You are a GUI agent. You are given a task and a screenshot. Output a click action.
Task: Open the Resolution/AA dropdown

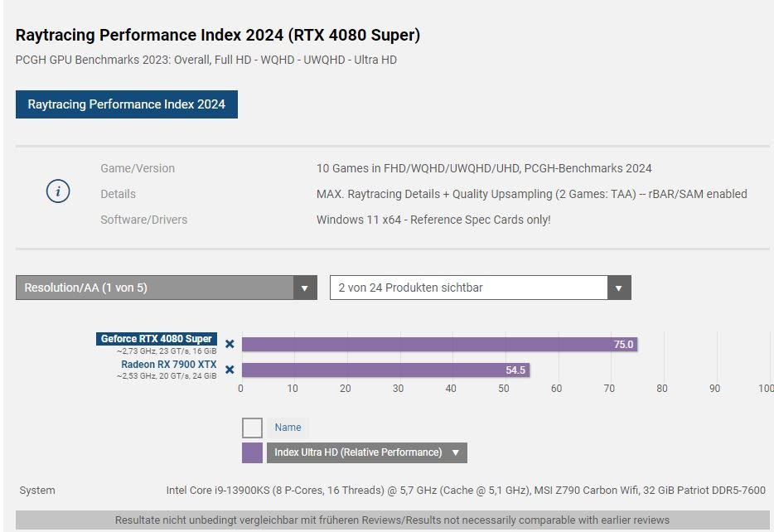166,288
